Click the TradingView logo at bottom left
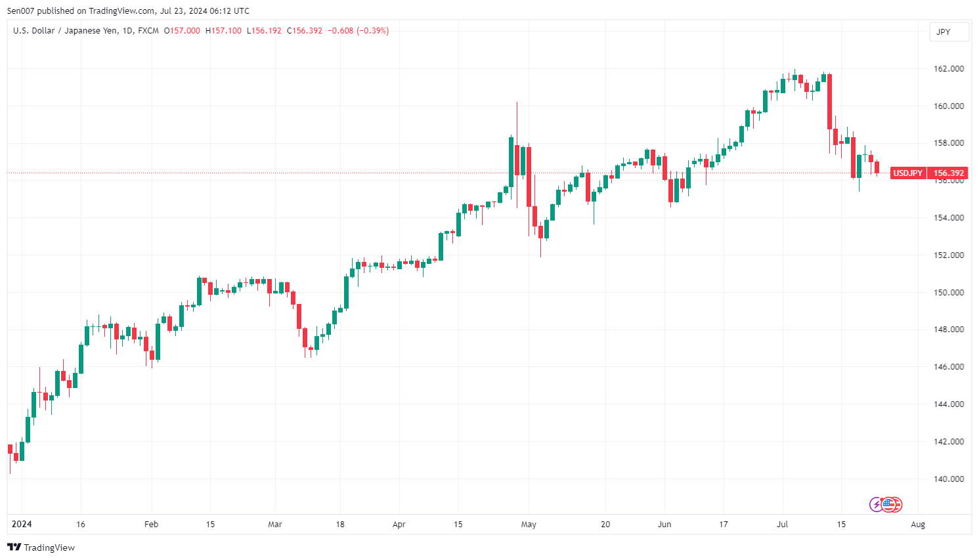Screen dimensions: 979x560 click(41, 548)
